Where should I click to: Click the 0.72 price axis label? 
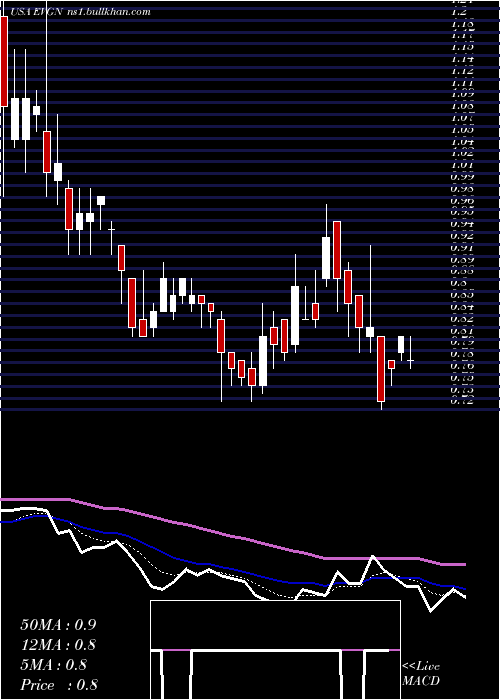tap(462, 401)
